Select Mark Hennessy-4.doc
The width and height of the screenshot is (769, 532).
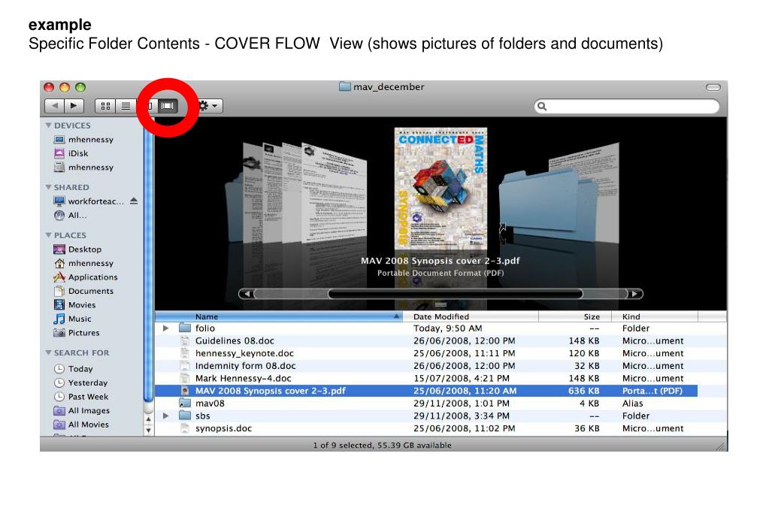[x=441, y=379]
